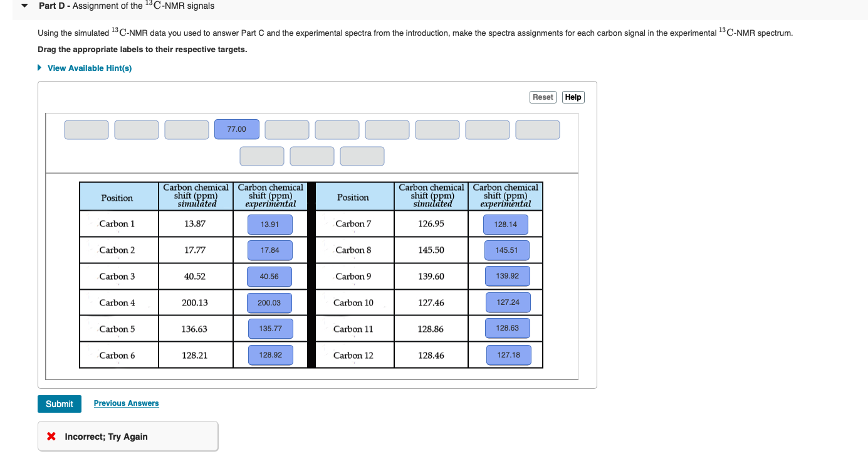Click the Carbon 11 position cell
Screen dimensions: 868x456
355,329
